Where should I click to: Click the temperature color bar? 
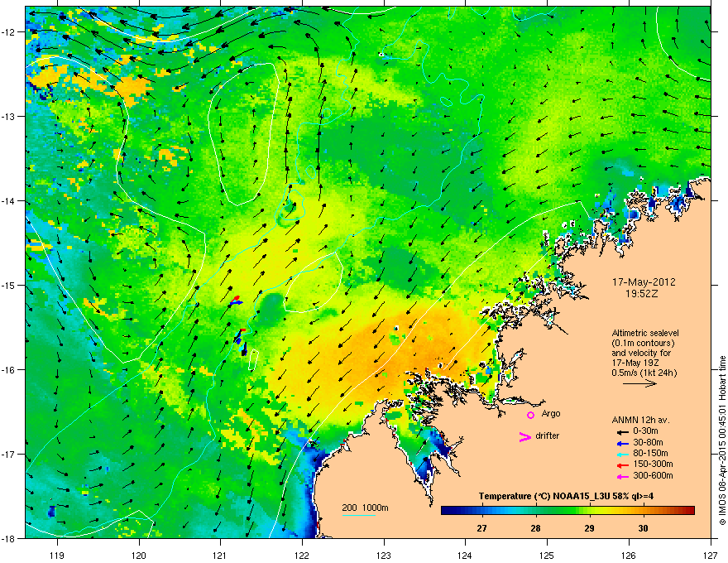568,511
